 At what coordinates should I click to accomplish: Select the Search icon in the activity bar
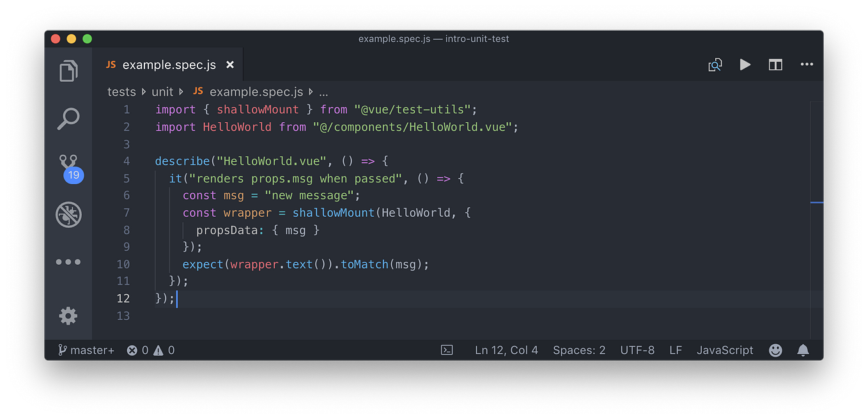[68, 118]
